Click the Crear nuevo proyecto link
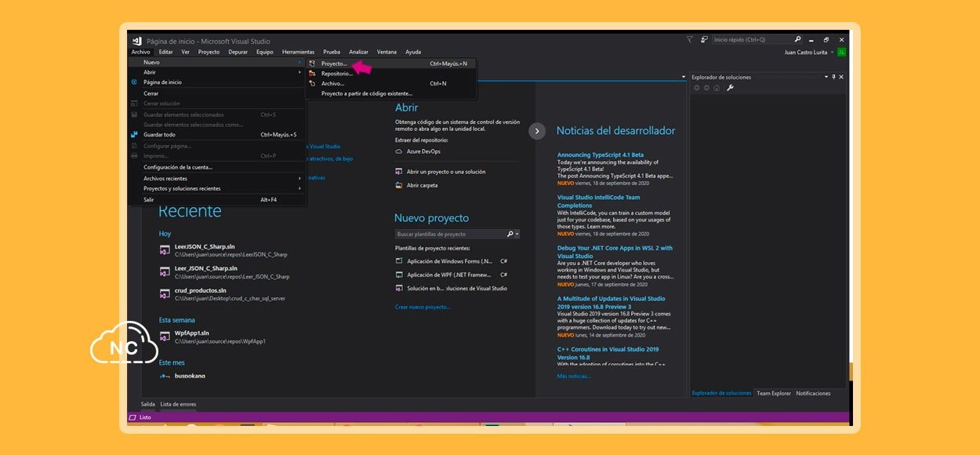This screenshot has width=980, height=455. 423,307
